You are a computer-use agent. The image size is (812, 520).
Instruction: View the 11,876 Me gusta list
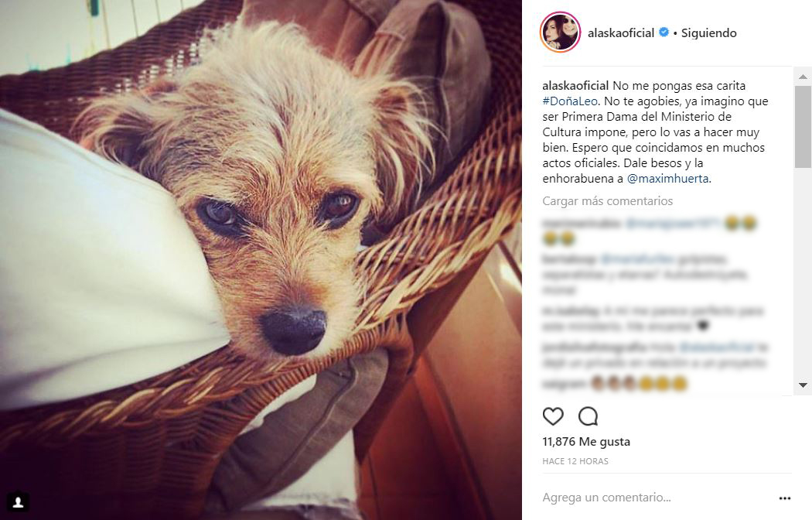click(x=585, y=442)
